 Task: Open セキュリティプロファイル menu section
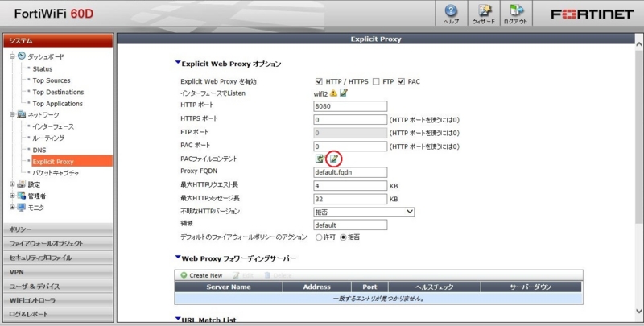point(58,258)
